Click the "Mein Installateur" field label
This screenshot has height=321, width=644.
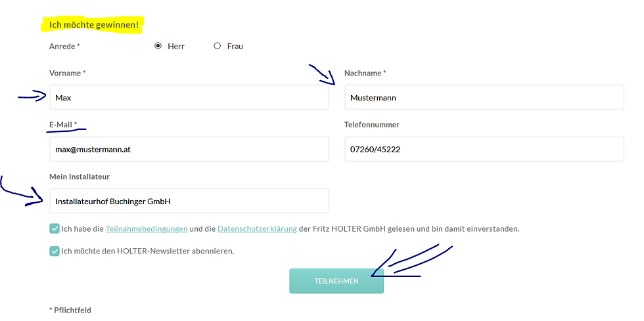click(x=79, y=177)
